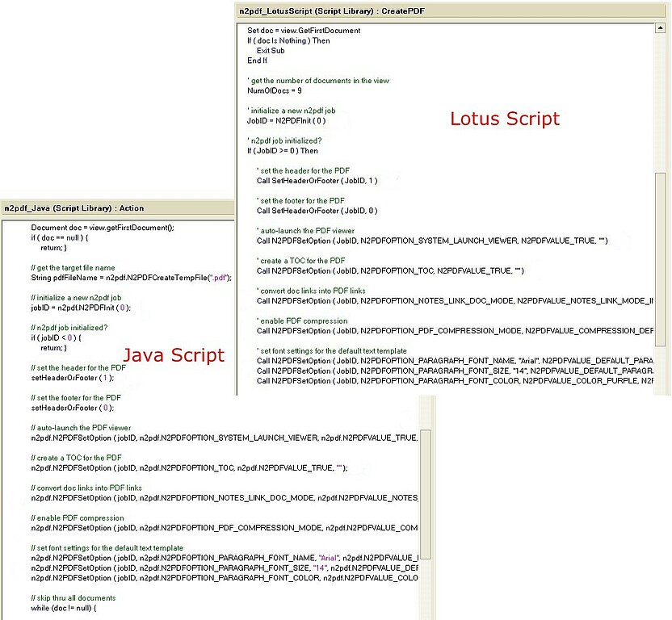Click Java line "if ( doc == null ) {"
This screenshot has width=672, height=620.
click(x=59, y=238)
